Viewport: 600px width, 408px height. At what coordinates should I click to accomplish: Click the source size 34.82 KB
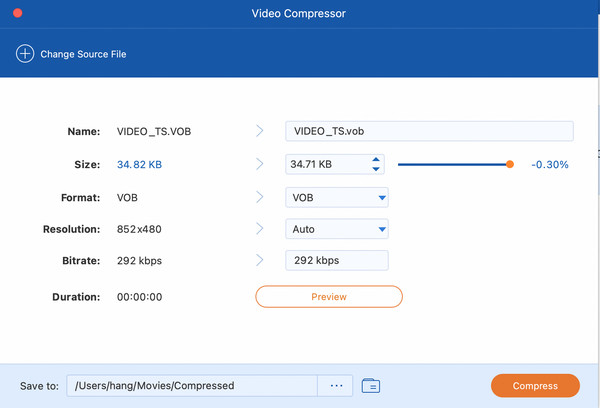pyautogui.click(x=139, y=165)
